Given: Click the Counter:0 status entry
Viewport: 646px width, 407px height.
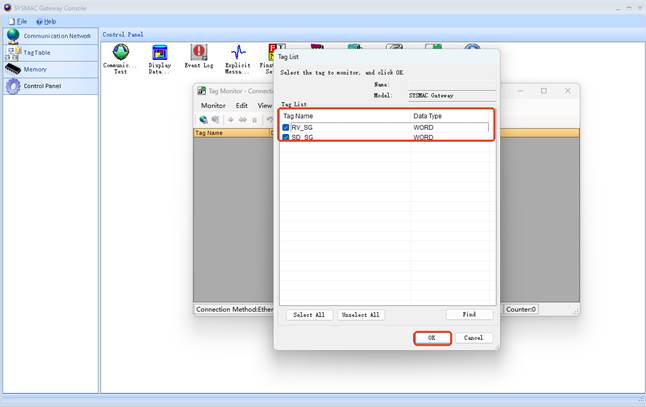Looking at the screenshot, I should tap(520, 309).
